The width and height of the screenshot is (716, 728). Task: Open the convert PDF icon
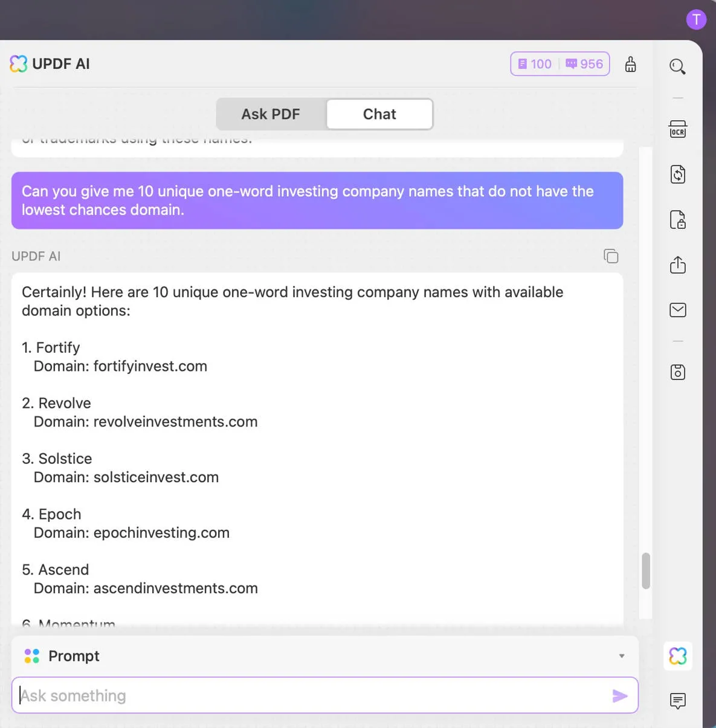677,175
